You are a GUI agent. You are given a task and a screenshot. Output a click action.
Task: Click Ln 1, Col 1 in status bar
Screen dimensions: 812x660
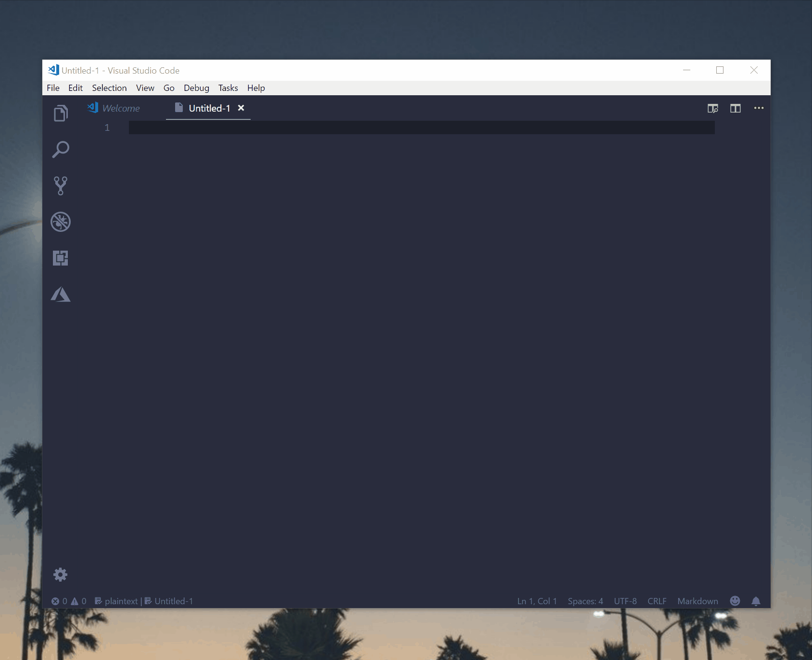[537, 601]
